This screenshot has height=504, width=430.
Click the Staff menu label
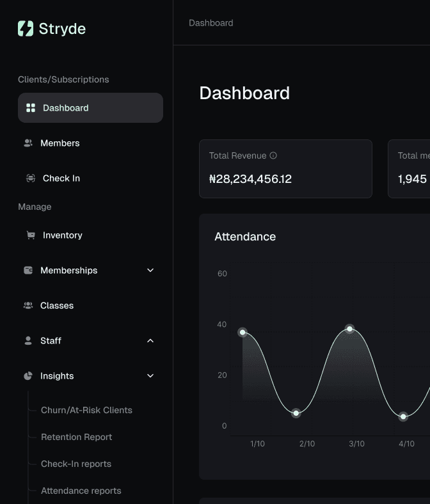point(51,341)
